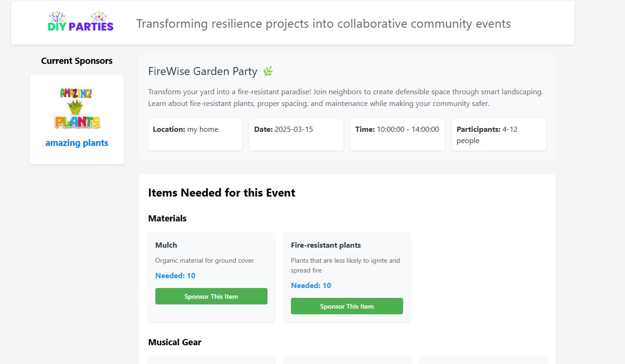Click the DIY Parties logo

[x=81, y=23]
